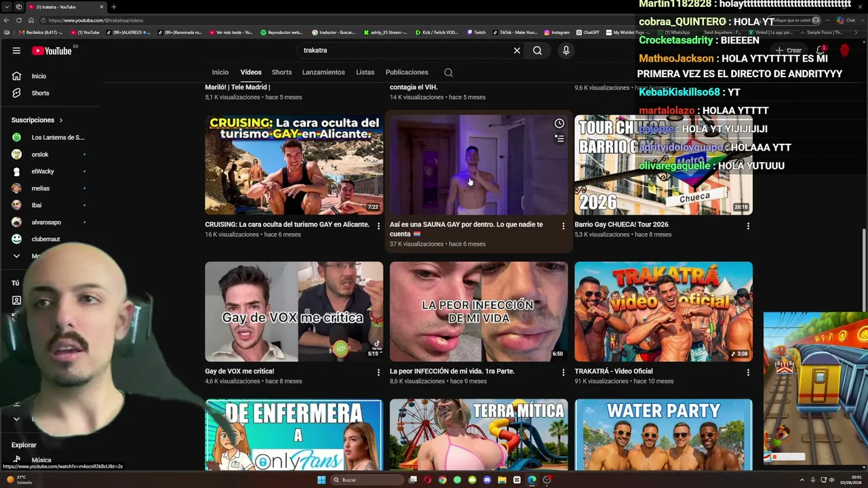This screenshot has height=488, width=868.
Task: Show hidden system tray icons
Action: [x=802, y=480]
